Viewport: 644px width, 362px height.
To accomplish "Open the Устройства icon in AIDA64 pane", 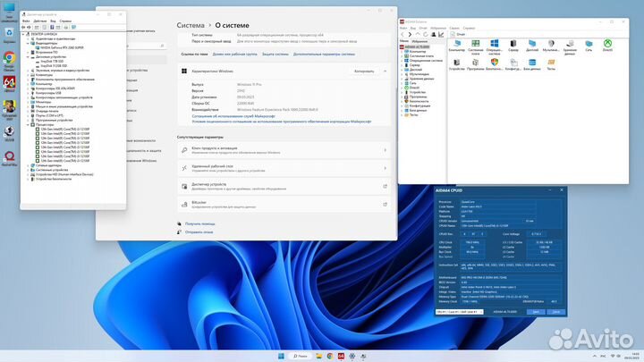I will (x=457, y=63).
